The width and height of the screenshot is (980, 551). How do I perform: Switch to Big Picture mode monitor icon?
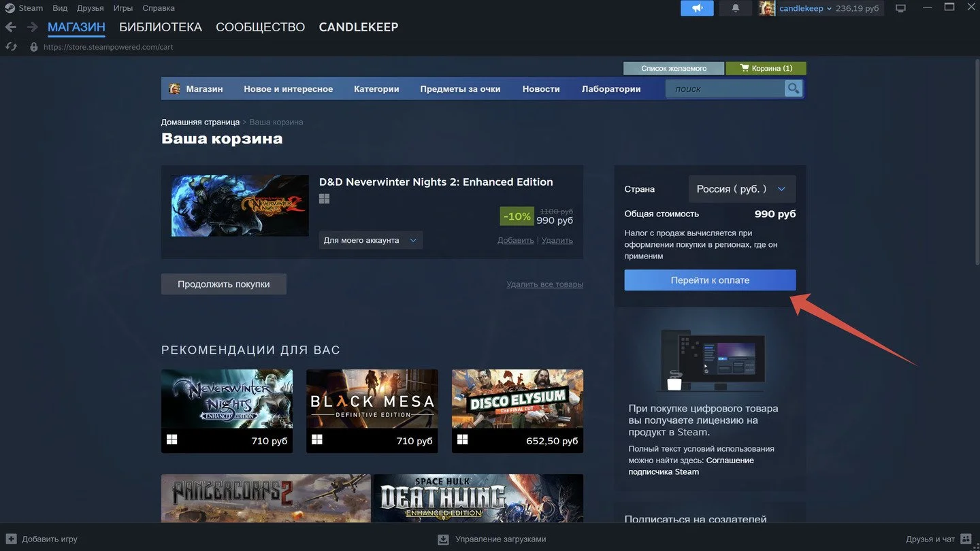pyautogui.click(x=901, y=8)
